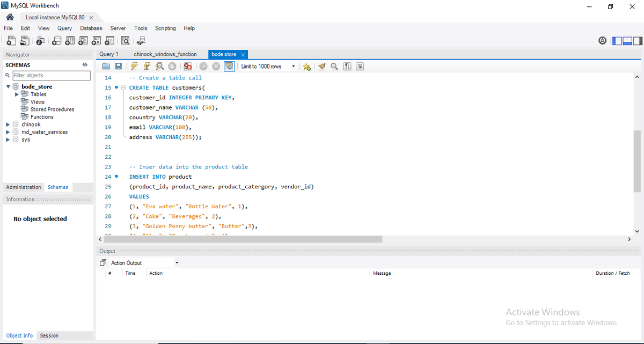Toggle left sidebar panel visibility
The image size is (644, 344).
click(617, 41)
